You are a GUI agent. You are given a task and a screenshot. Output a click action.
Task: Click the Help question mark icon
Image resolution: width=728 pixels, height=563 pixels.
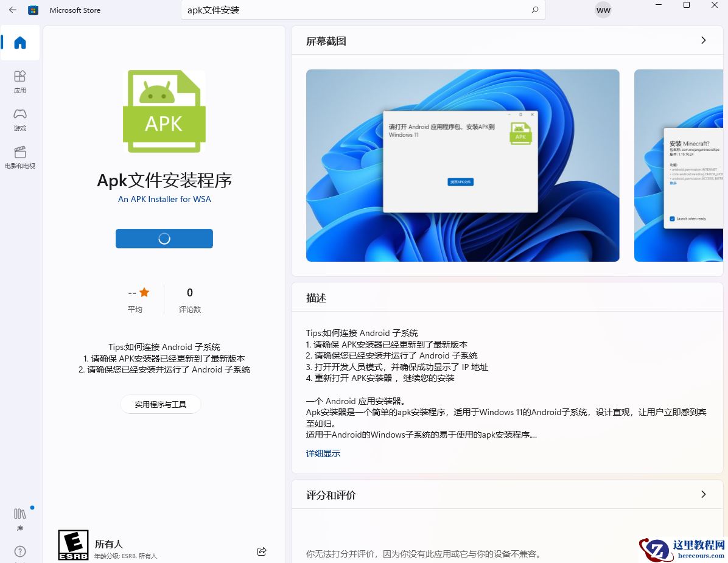(x=20, y=551)
